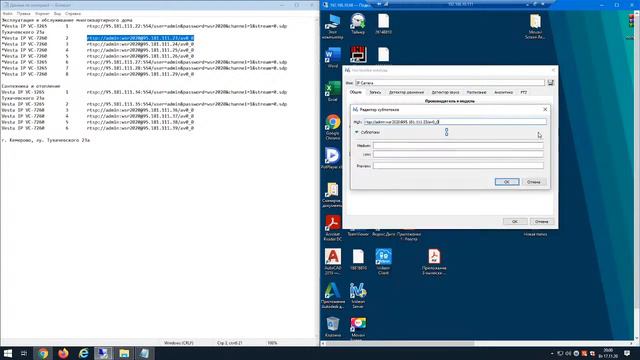This screenshot has width=640, height=360.
Task: Click the High stream URL field
Action: tap(455, 122)
